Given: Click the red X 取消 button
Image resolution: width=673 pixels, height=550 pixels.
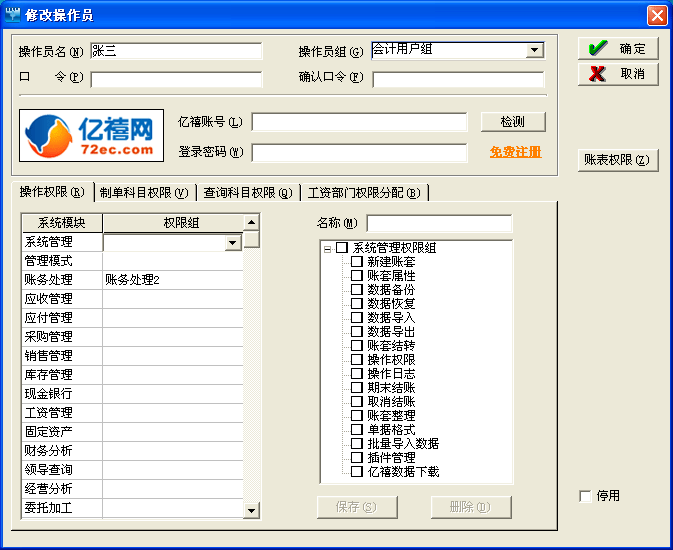Looking at the screenshot, I should 617,74.
